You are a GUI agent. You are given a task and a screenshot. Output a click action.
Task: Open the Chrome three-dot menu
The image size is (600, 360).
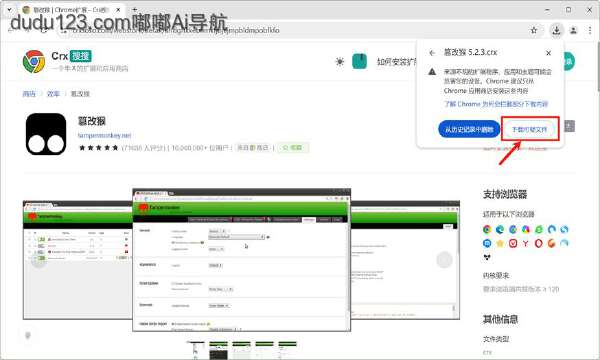tap(590, 30)
